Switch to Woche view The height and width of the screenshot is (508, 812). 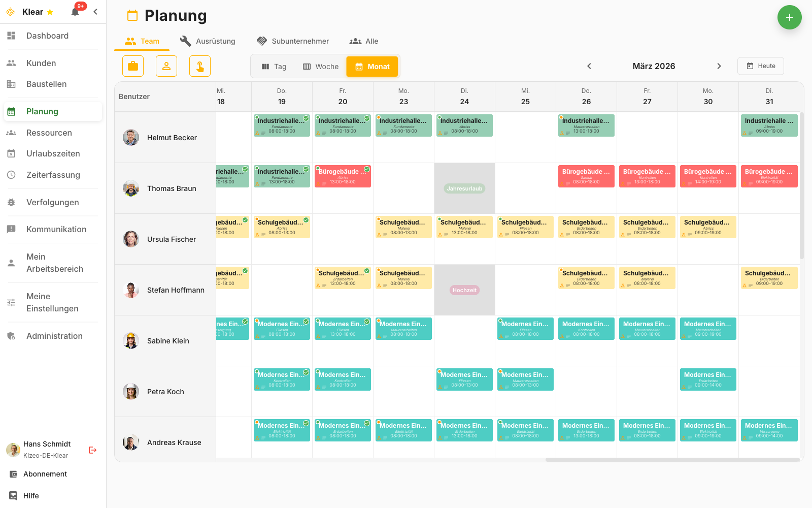(x=321, y=67)
